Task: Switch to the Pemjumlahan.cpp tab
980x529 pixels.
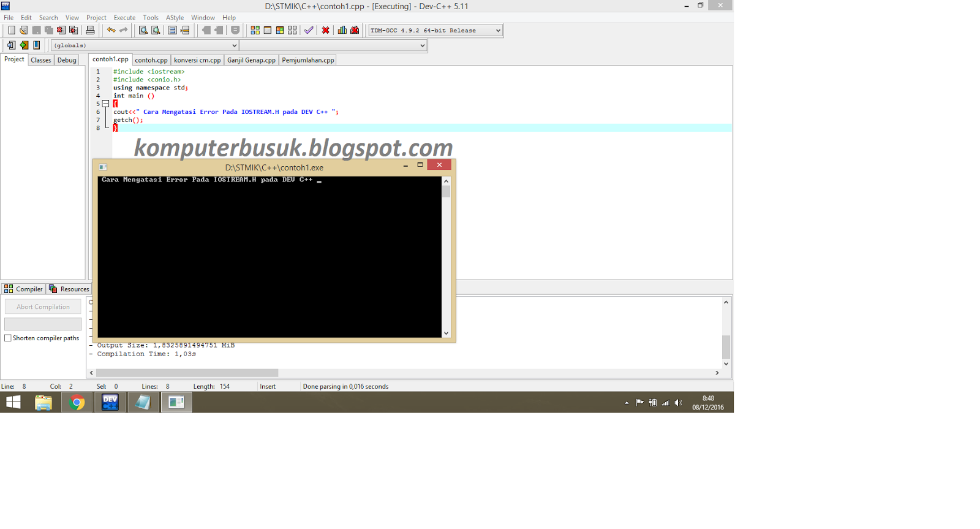Action: point(308,60)
